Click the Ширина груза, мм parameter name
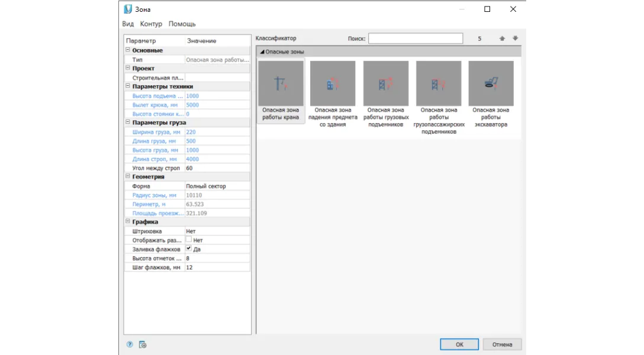 tap(156, 132)
